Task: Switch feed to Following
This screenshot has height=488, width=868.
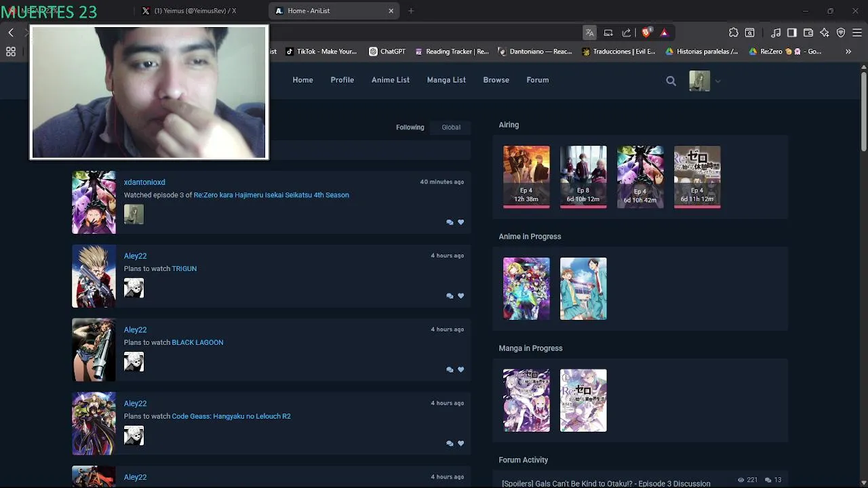Action: [x=410, y=127]
